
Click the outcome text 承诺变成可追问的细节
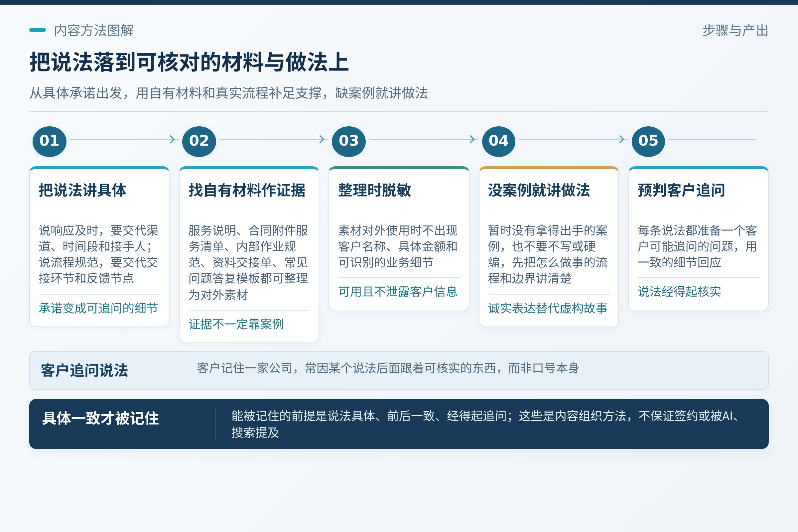coord(98,308)
